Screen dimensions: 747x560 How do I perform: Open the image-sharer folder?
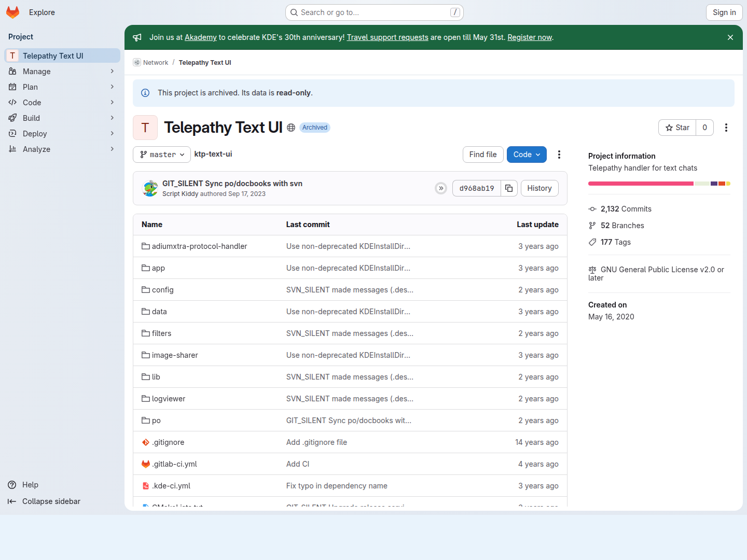point(175,355)
